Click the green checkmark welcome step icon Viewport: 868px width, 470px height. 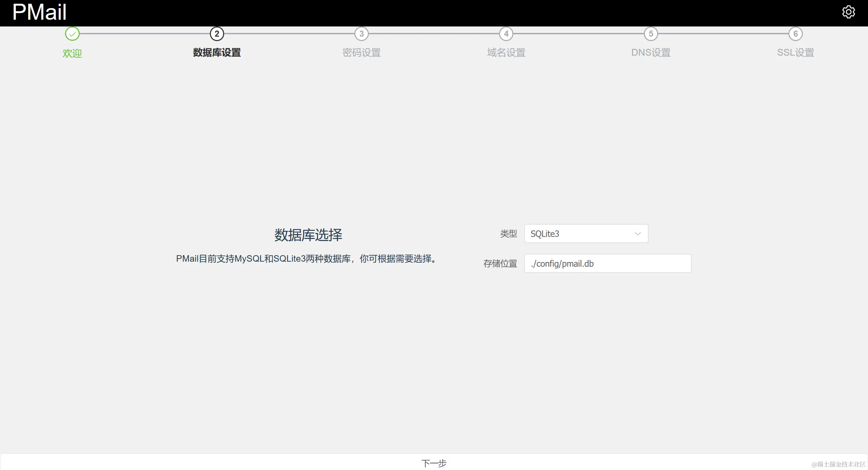pyautogui.click(x=72, y=34)
